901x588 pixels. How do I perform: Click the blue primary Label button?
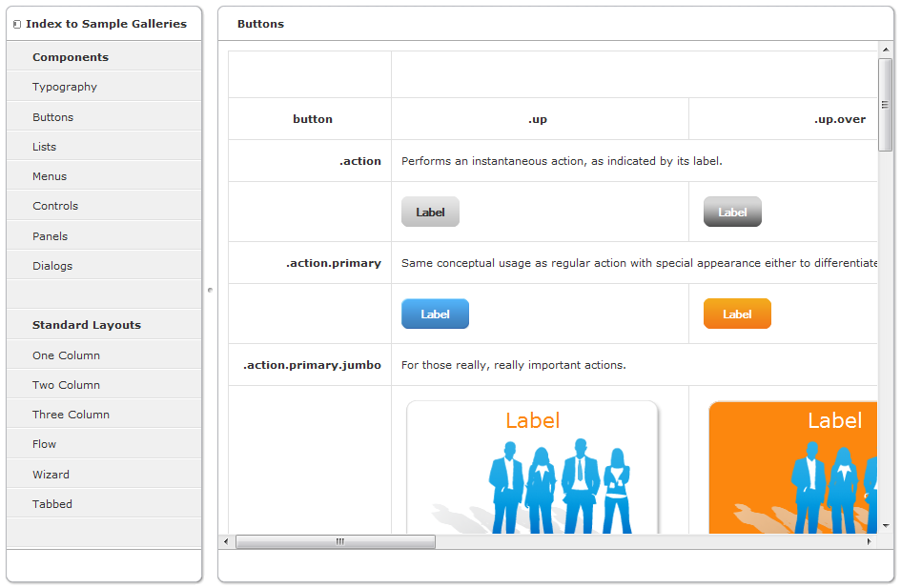pos(435,314)
